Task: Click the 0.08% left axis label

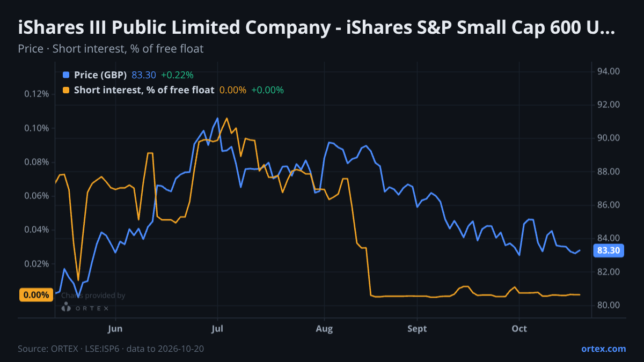Action: click(x=36, y=162)
